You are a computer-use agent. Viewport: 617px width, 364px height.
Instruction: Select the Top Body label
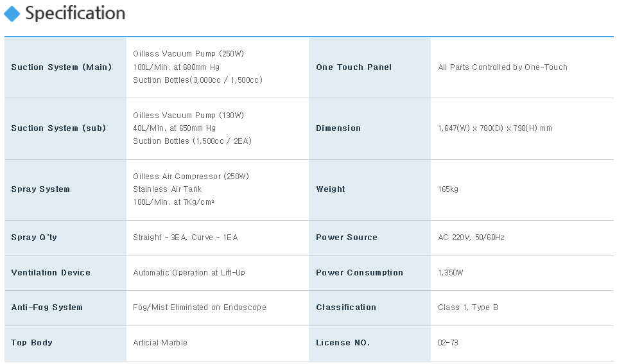click(31, 343)
